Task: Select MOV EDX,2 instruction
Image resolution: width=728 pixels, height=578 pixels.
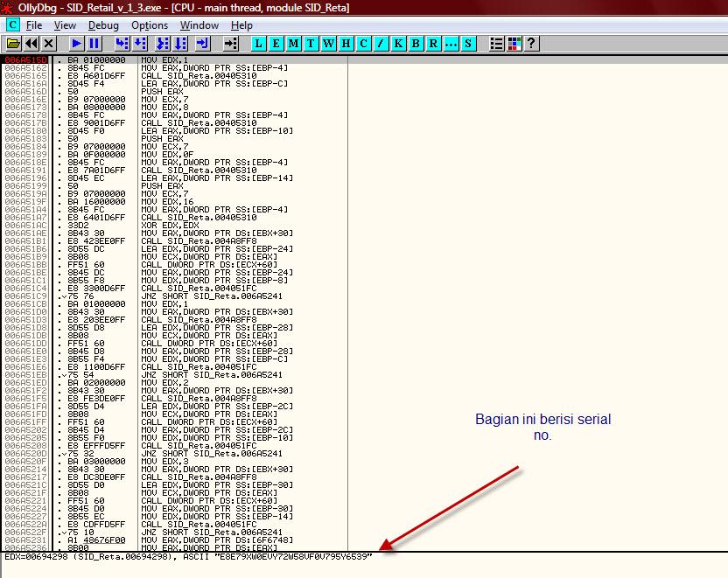Action: pyautogui.click(x=164, y=383)
